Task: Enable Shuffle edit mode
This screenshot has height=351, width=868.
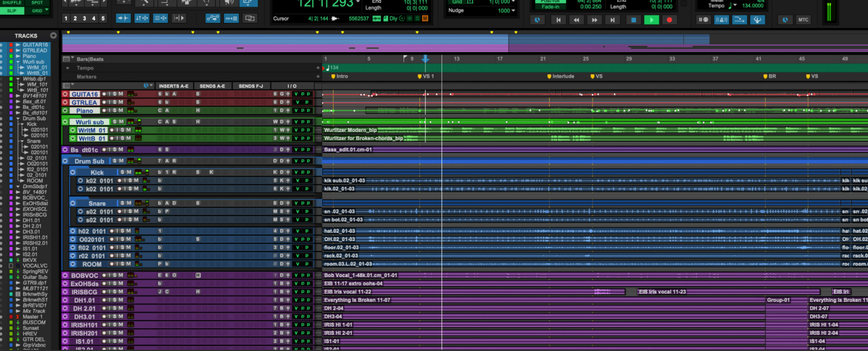Action: point(12,3)
